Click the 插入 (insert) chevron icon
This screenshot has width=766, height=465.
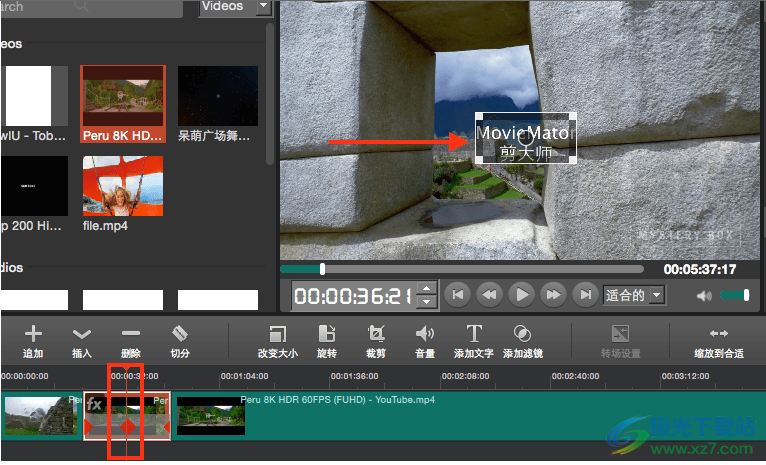pos(82,334)
